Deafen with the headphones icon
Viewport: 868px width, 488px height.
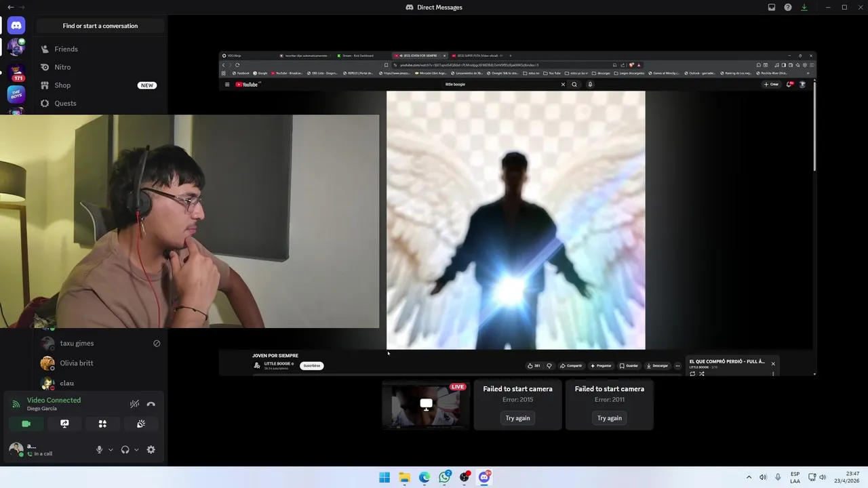125,449
